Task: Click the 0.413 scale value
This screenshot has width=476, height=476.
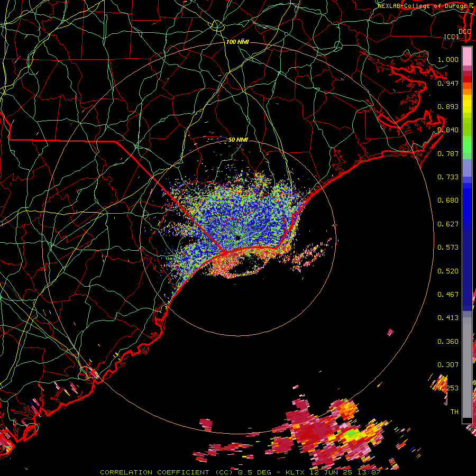Action: pyautogui.click(x=448, y=318)
